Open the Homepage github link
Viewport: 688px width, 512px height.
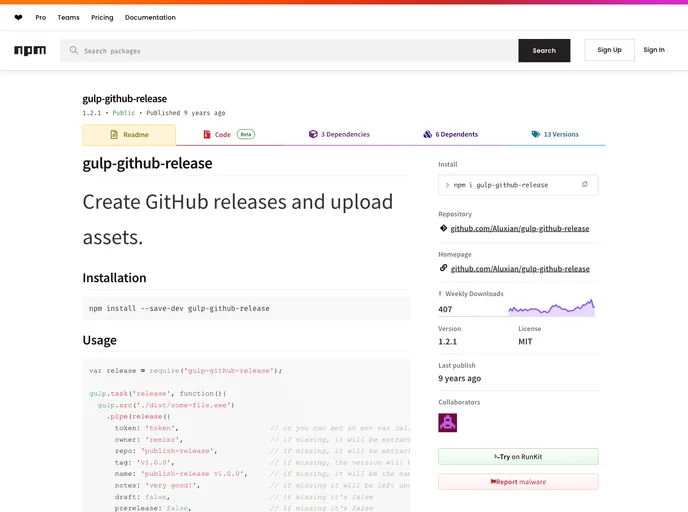coord(520,269)
